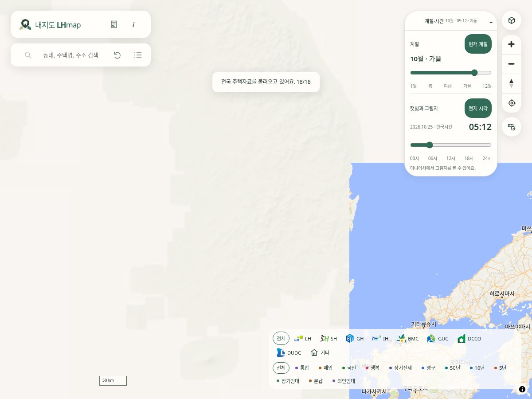The height and width of the screenshot is (399, 532).
Task: Focus the 동네, 주택명, 주소 검색 field
Action: coord(71,55)
